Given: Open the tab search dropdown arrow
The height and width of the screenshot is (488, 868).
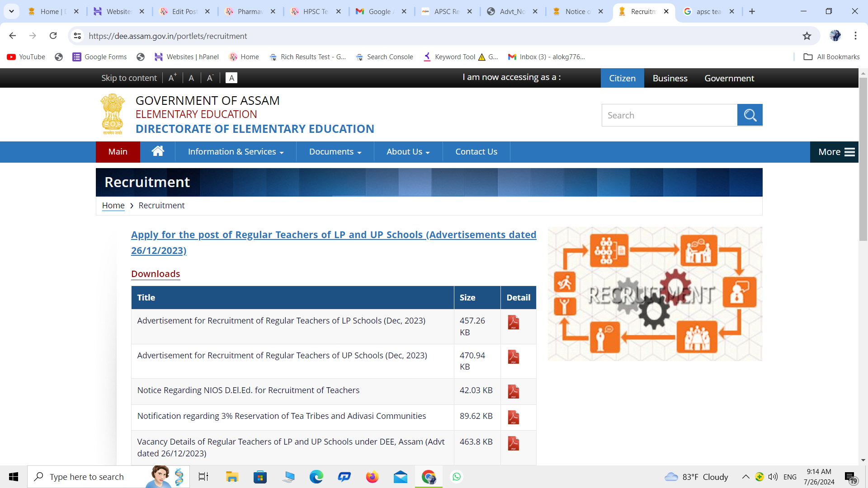Looking at the screenshot, I should (11, 11).
